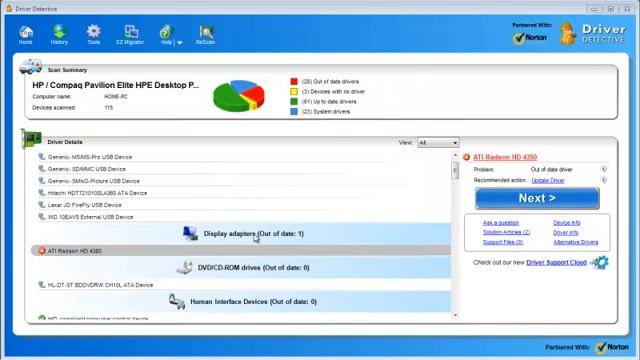Select Generic- SD/MMC USB Device row
Screen dimensions: 640x360
point(244,169)
